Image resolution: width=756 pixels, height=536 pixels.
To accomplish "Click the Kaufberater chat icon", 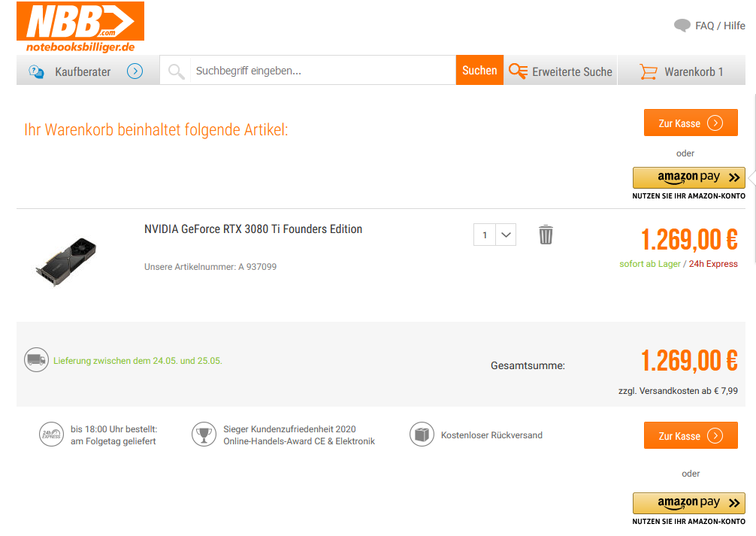I will coord(36,72).
